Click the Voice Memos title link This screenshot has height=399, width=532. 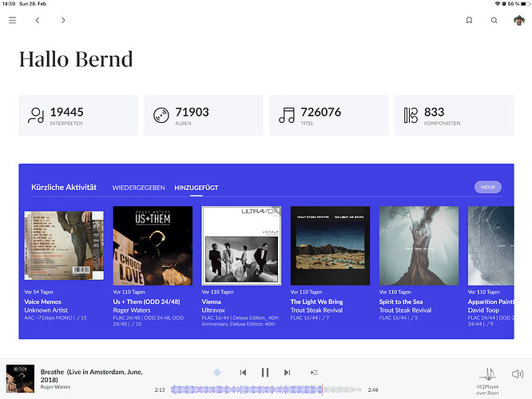43,302
